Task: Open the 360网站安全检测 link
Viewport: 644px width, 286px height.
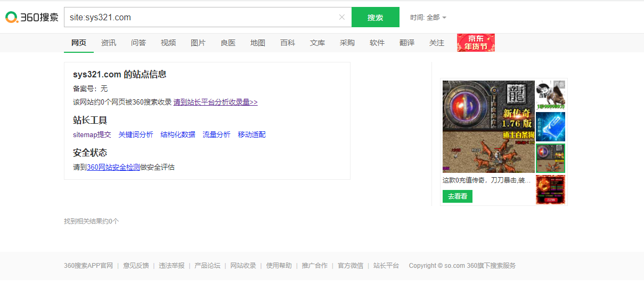Action: pyautogui.click(x=113, y=167)
